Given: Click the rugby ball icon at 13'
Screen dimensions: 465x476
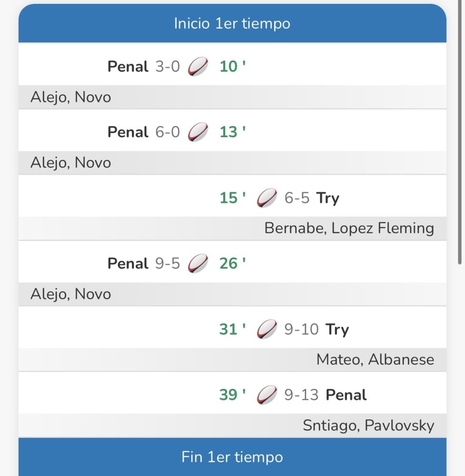Looking at the screenshot, I should [198, 132].
